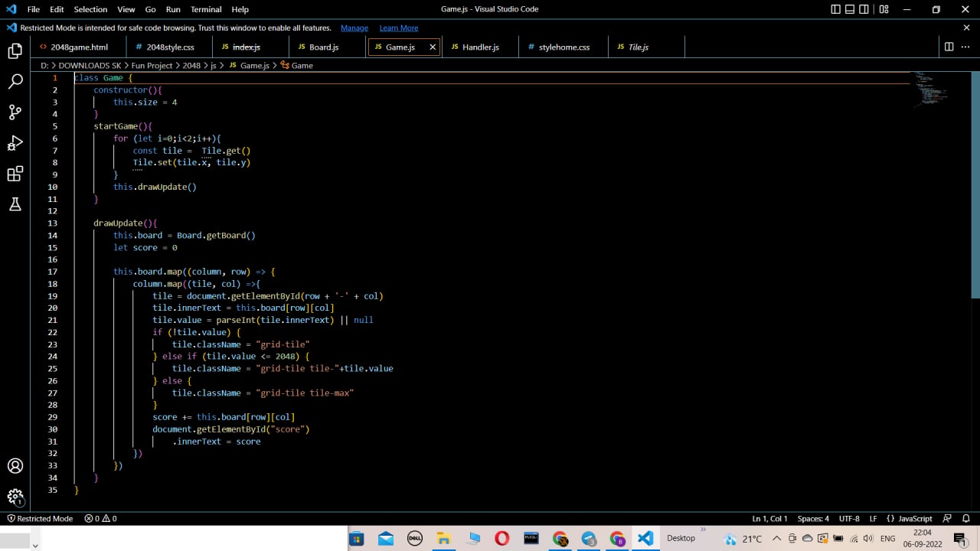980x551 pixels.
Task: Open the Testing flask view
Action: tap(15, 204)
